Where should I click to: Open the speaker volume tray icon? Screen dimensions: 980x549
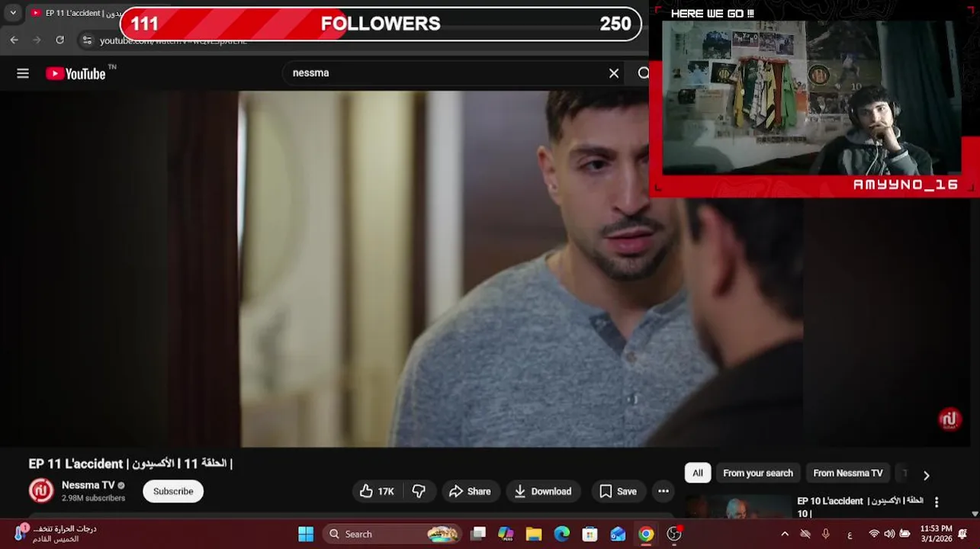pos(889,534)
